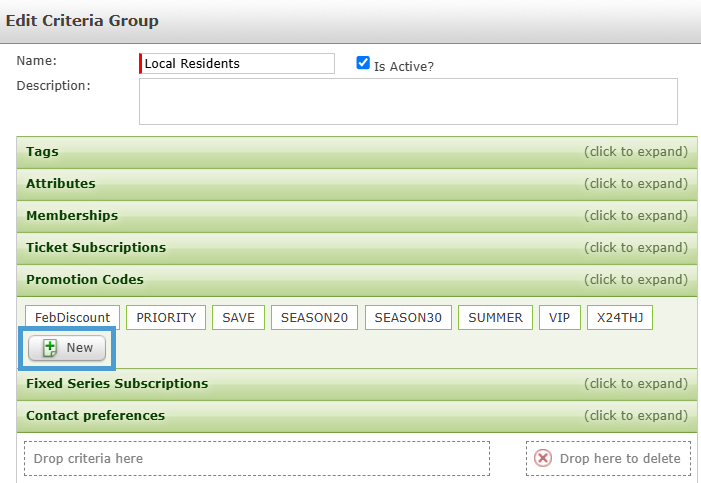The height and width of the screenshot is (483, 701).
Task: Select the SAVE promotion code
Action: tap(238, 318)
